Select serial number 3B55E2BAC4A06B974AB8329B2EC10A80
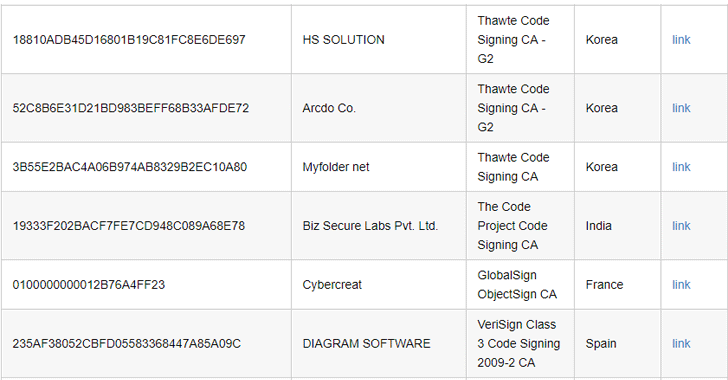 point(130,167)
